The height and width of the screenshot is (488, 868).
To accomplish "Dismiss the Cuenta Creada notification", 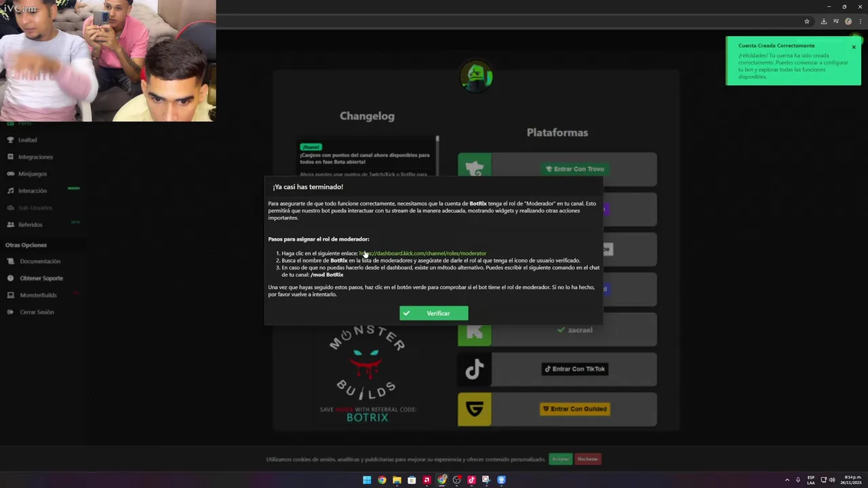I will click(x=854, y=47).
